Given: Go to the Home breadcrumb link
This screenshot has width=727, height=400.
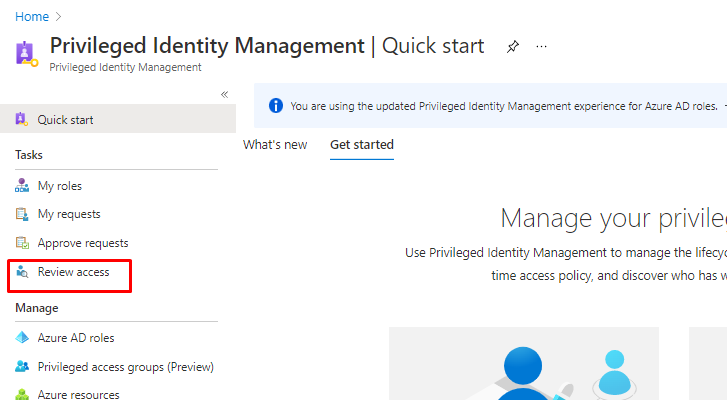Looking at the screenshot, I should [32, 17].
